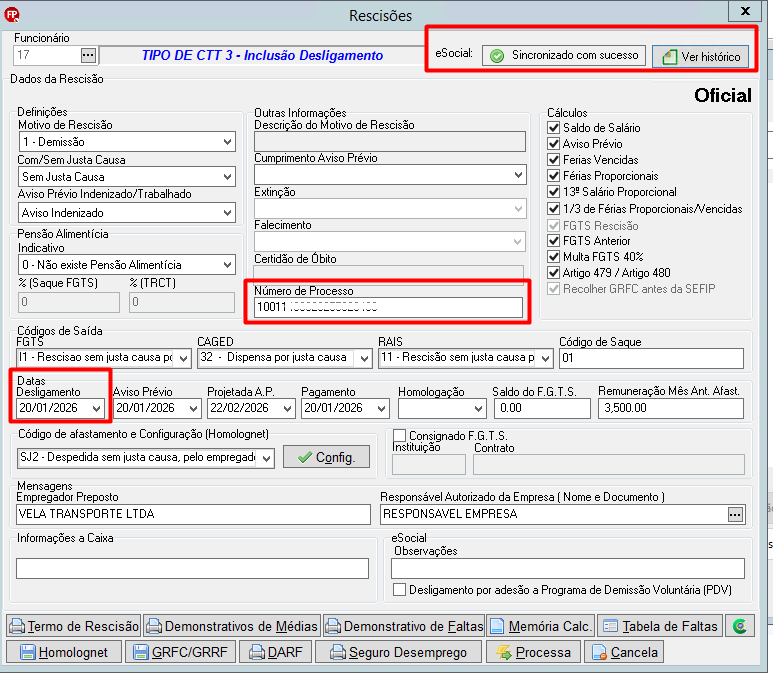This screenshot has width=773, height=674.
Task: Toggle FGTS Anterior checkbox
Action: coord(554,241)
